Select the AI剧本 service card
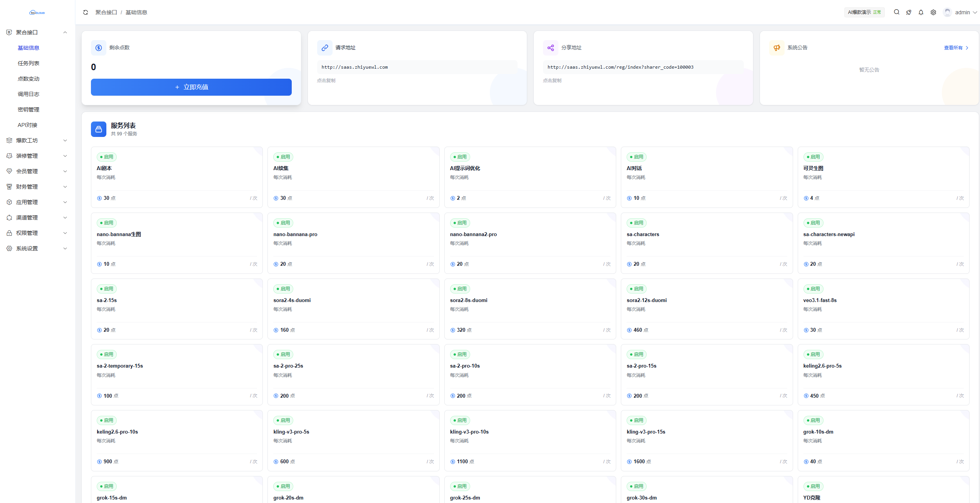Screen dimensions: 980x503 [x=177, y=177]
